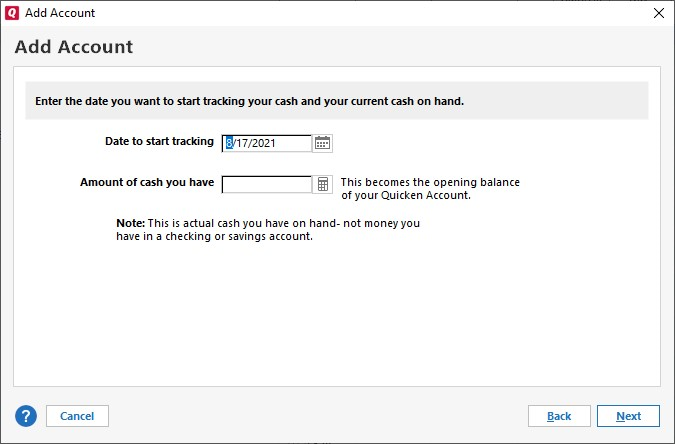The height and width of the screenshot is (444, 675).
Task: Proceed by clicking the Next button
Action: 628,416
